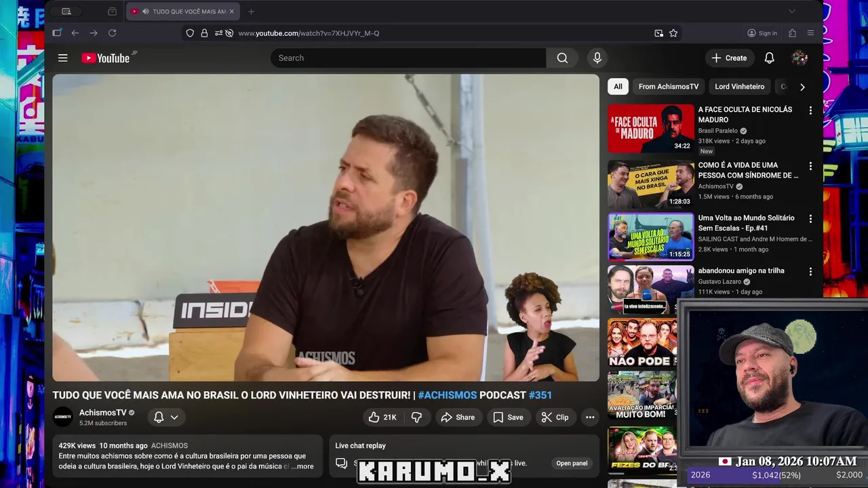Click the shield tracking protection icon
Viewport: 868px width, 488px height.
click(x=190, y=33)
